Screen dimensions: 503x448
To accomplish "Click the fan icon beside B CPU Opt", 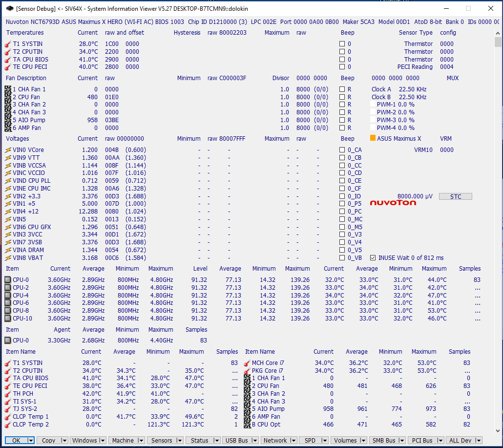I will click(x=247, y=425).
